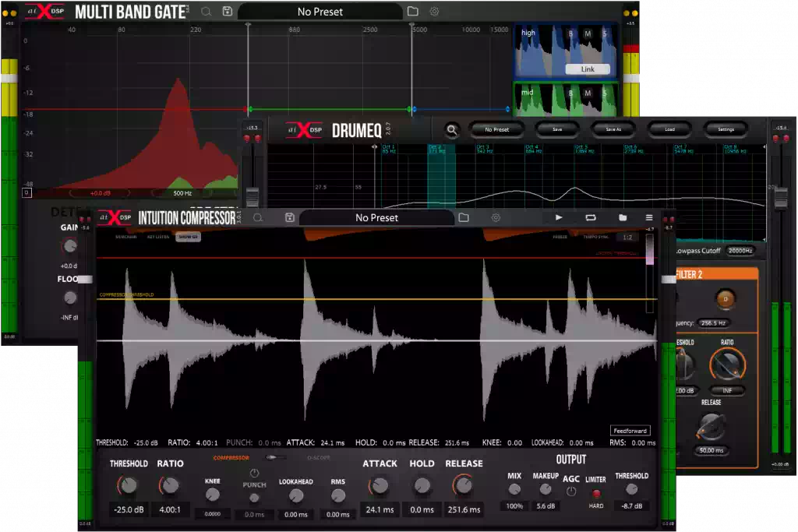
Task: Open hamburger menu in Intuition Compressor
Action: [x=649, y=217]
